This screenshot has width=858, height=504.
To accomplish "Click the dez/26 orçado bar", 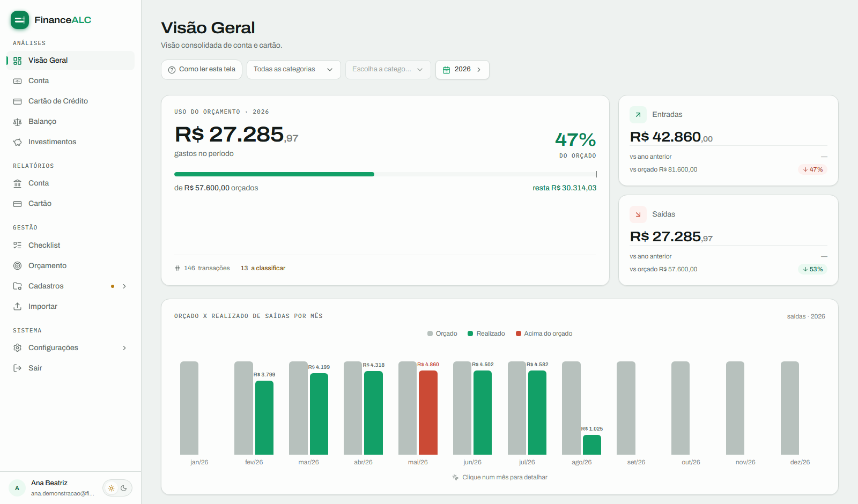I will pyautogui.click(x=790, y=408).
